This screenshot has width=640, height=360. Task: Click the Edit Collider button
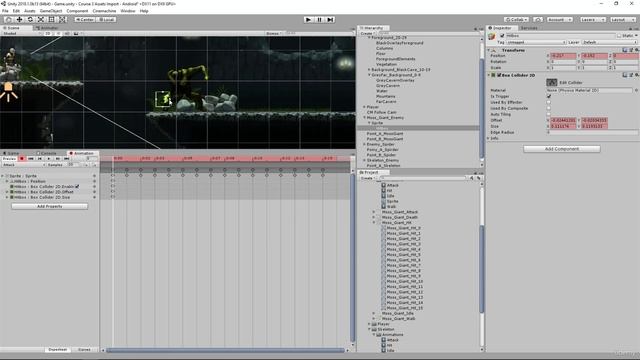click(552, 82)
